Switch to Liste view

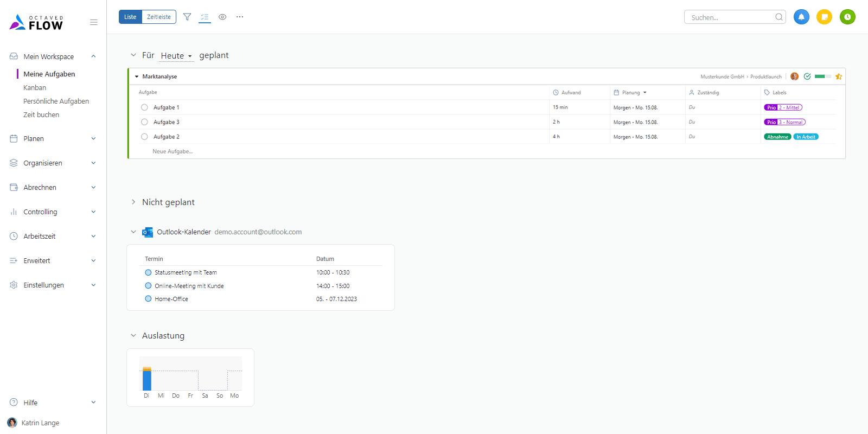[x=130, y=17]
